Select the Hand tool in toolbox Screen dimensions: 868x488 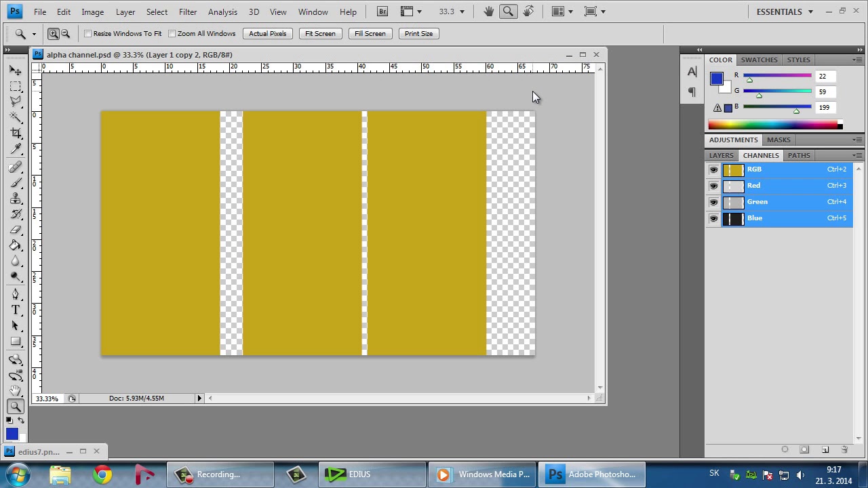[x=16, y=391]
